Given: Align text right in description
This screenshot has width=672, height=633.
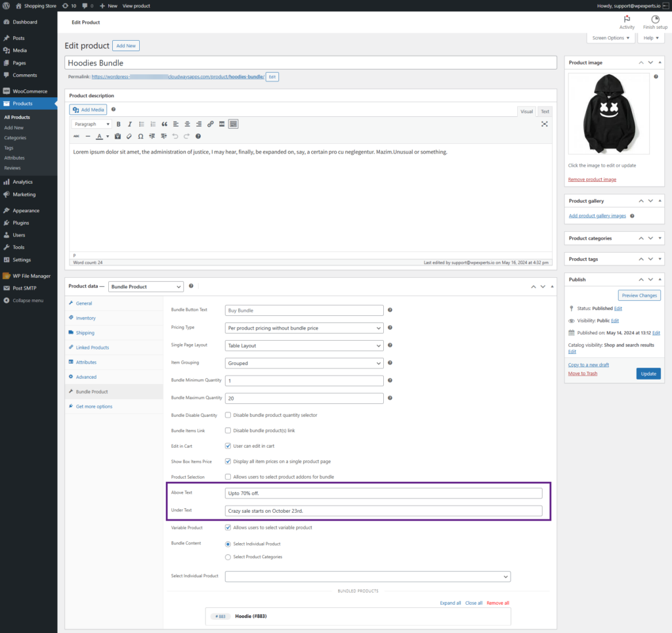Looking at the screenshot, I should (x=199, y=124).
